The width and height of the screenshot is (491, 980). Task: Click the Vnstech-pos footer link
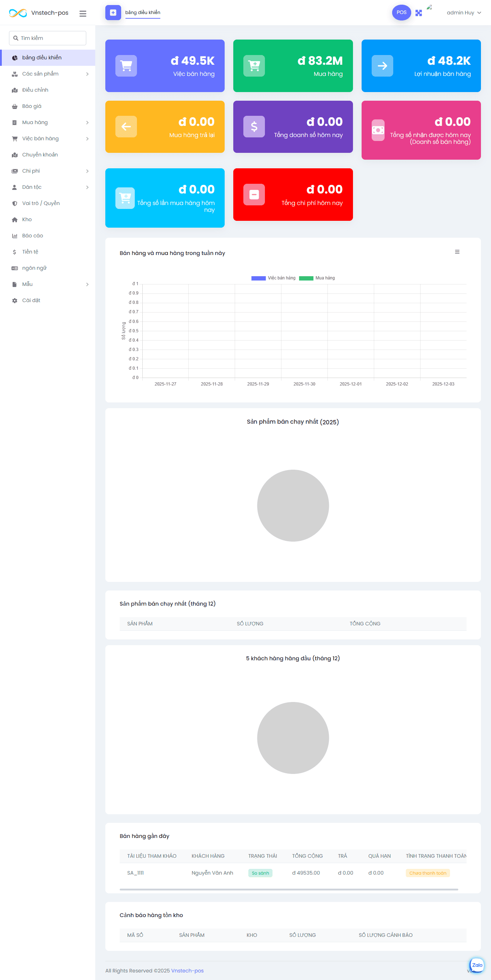pos(187,971)
